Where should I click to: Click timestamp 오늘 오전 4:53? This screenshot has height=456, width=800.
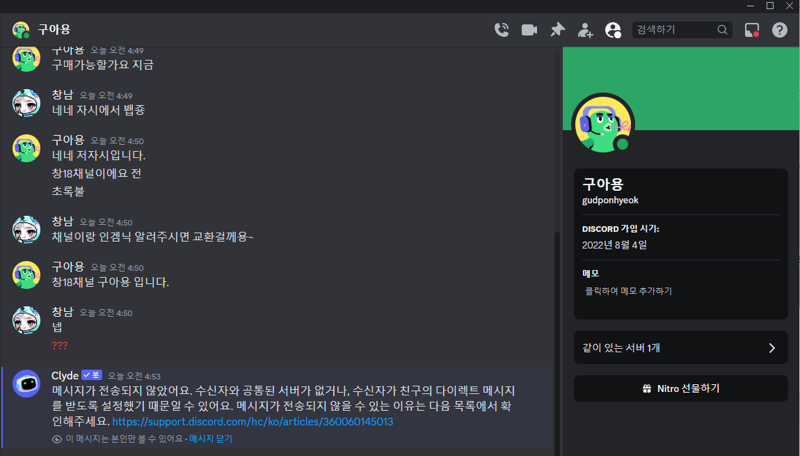(x=134, y=376)
